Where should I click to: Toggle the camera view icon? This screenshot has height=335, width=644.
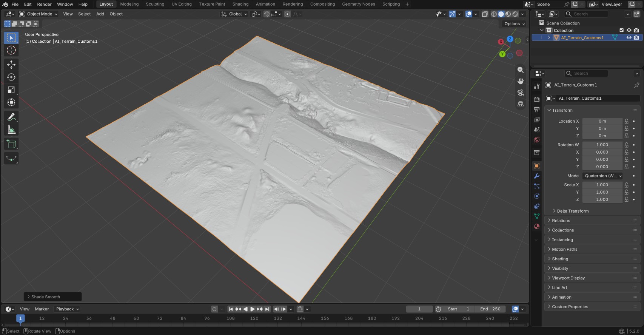pos(521,93)
